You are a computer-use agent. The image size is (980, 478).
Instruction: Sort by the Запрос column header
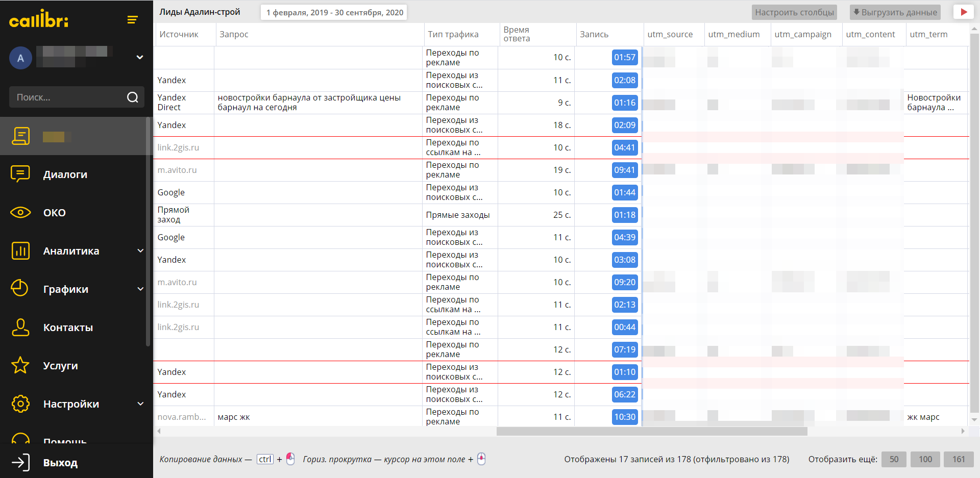click(320, 34)
